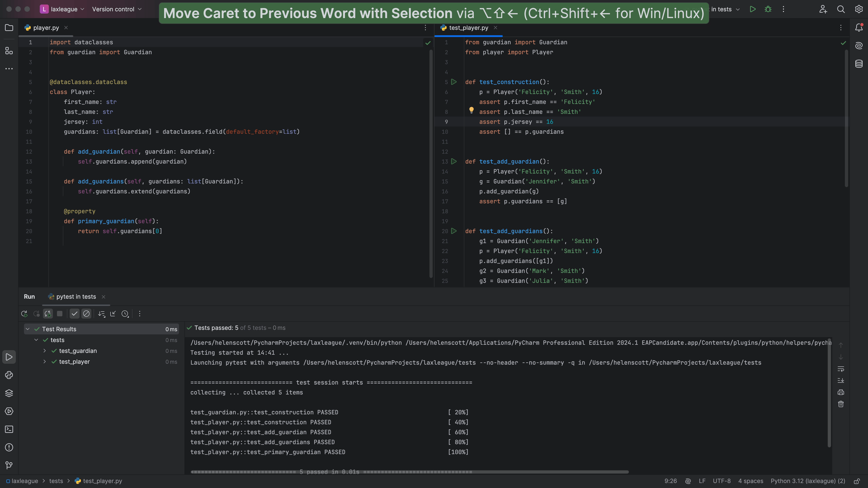
Task: Toggle Show Passed tests checkmark filter
Action: click(x=74, y=314)
